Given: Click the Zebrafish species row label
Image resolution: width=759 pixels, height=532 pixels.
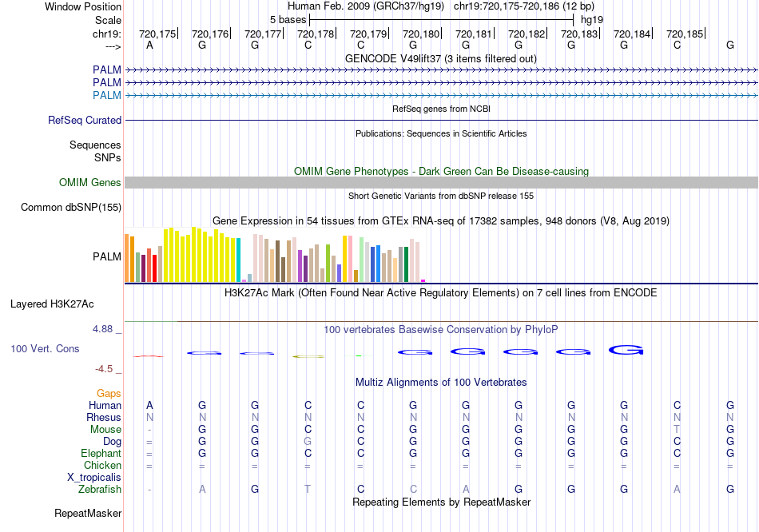Looking at the screenshot, I should pyautogui.click(x=100, y=490).
